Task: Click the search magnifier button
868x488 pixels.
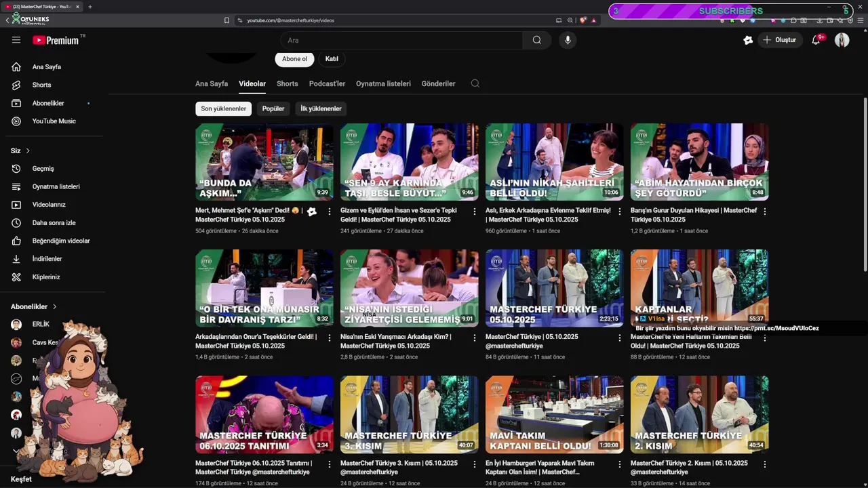Action: click(x=537, y=40)
